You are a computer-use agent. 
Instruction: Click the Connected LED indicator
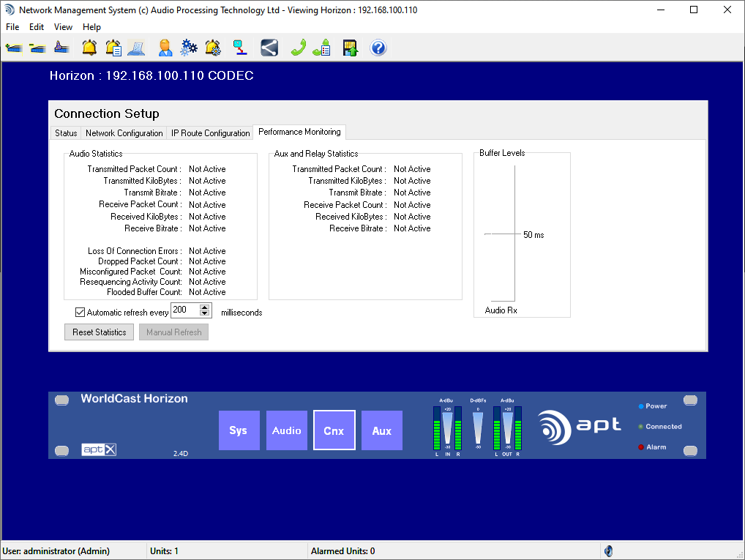point(641,427)
